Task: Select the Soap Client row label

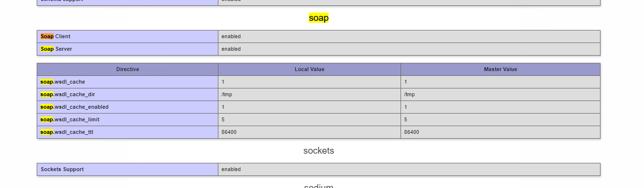Action: [56, 37]
